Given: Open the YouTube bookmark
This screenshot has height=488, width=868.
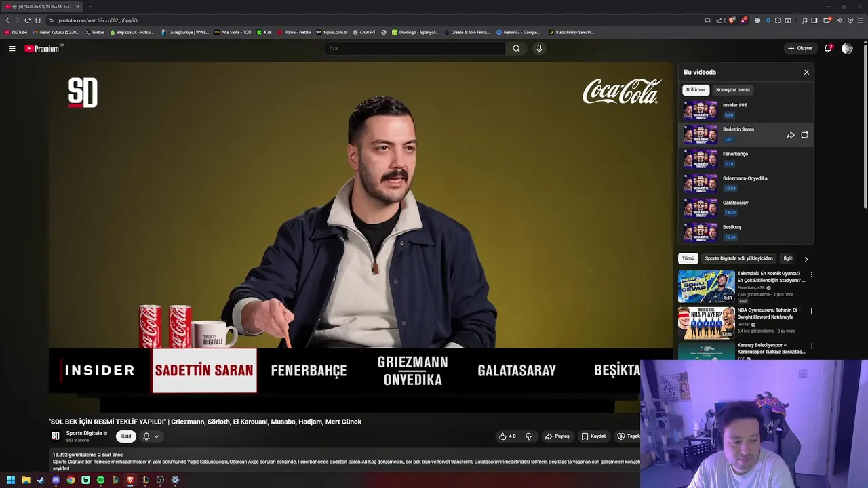Looking at the screenshot, I should point(16,32).
